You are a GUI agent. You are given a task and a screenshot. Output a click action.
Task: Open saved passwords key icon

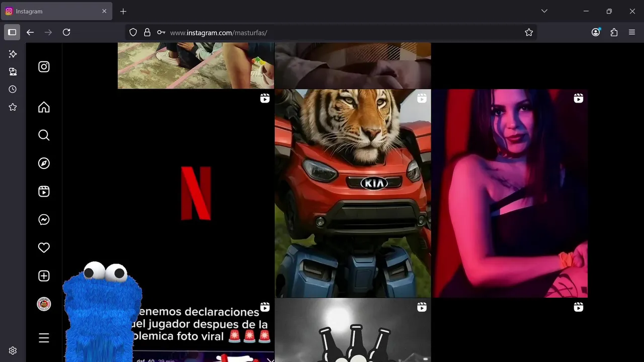point(161,32)
